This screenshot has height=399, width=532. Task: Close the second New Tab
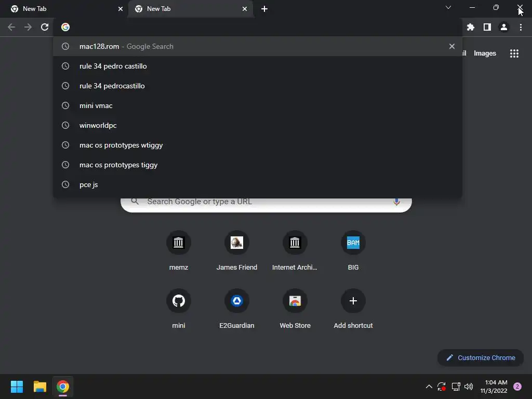[245, 9]
